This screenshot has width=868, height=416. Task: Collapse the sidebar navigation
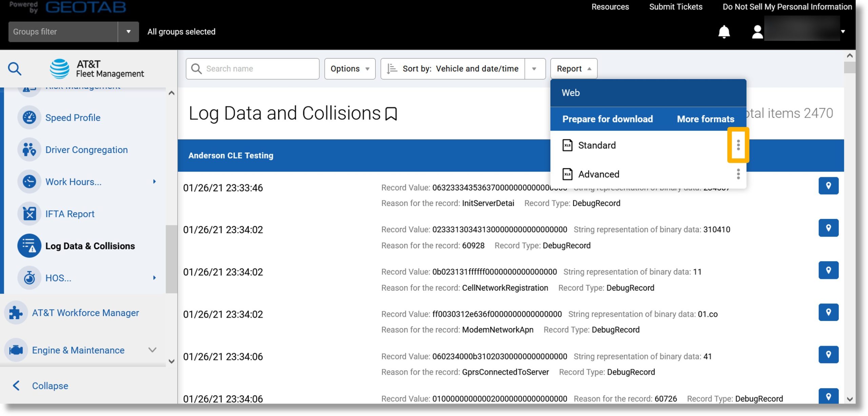click(40, 385)
